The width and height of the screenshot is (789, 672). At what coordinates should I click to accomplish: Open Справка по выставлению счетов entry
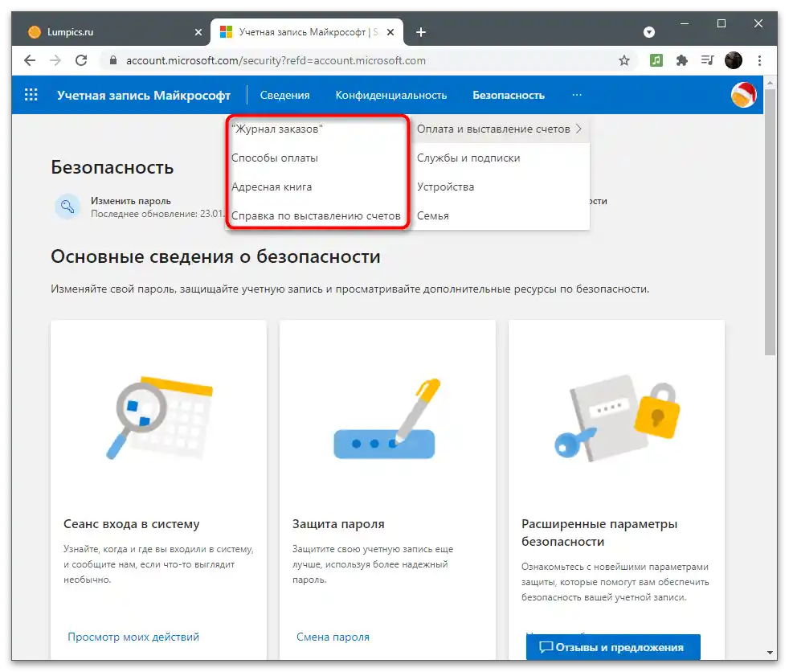tap(317, 215)
